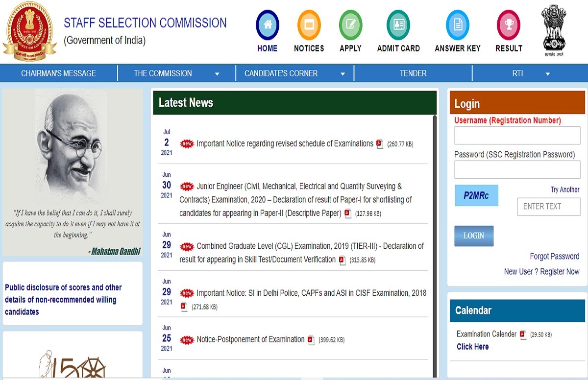Screen dimensions: 588x380
Task: Click PDF icon beside Examination Calender
Action: [x=523, y=334]
